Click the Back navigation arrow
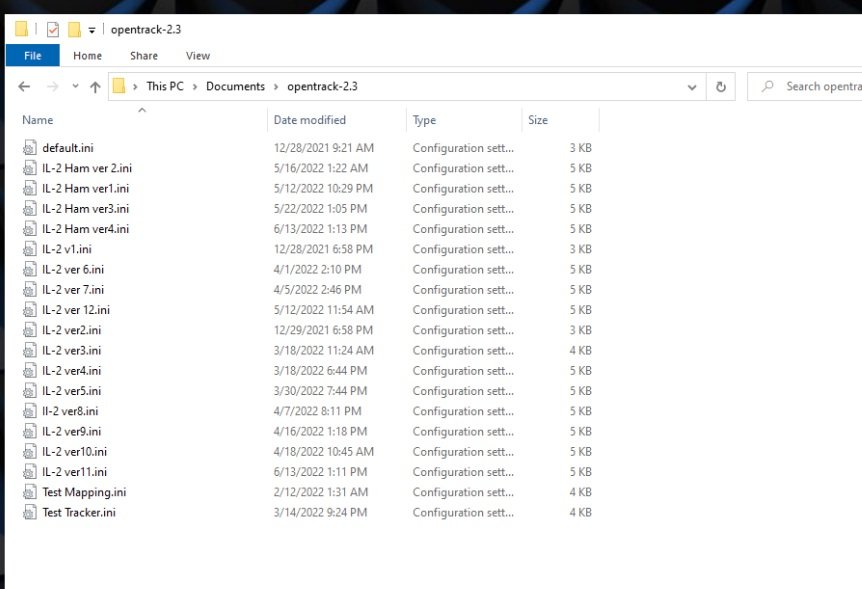862x589 pixels. tap(24, 87)
